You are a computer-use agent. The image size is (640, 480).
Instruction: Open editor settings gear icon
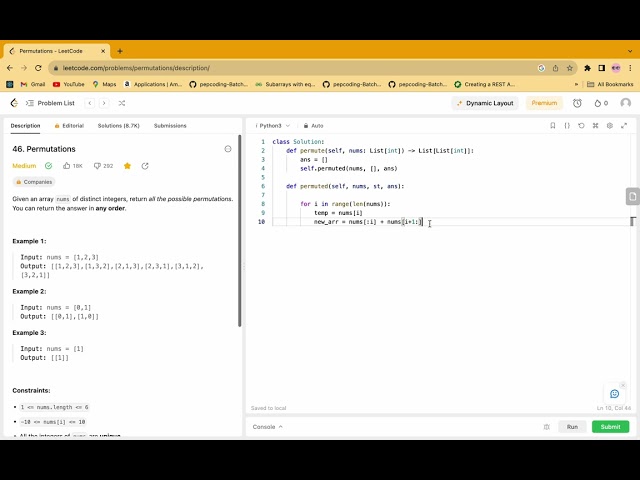610,126
